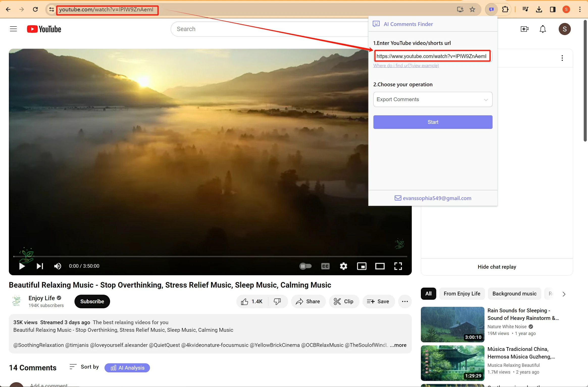
Task: Click the install app icon in address bar
Action: 460,10
